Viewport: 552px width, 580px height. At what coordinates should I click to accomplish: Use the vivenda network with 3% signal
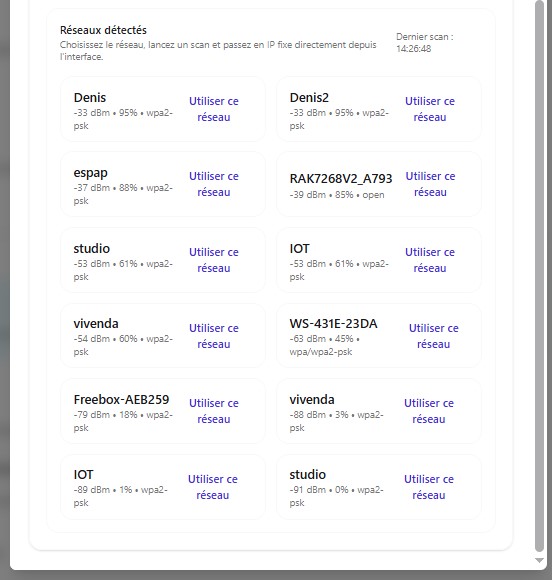[429, 411]
